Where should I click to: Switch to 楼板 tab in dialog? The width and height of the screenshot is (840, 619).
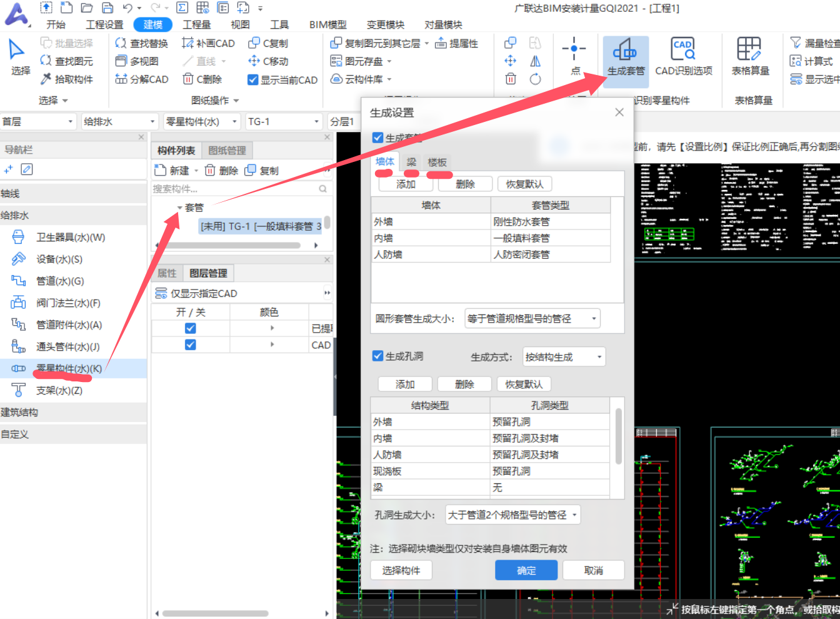click(x=437, y=163)
